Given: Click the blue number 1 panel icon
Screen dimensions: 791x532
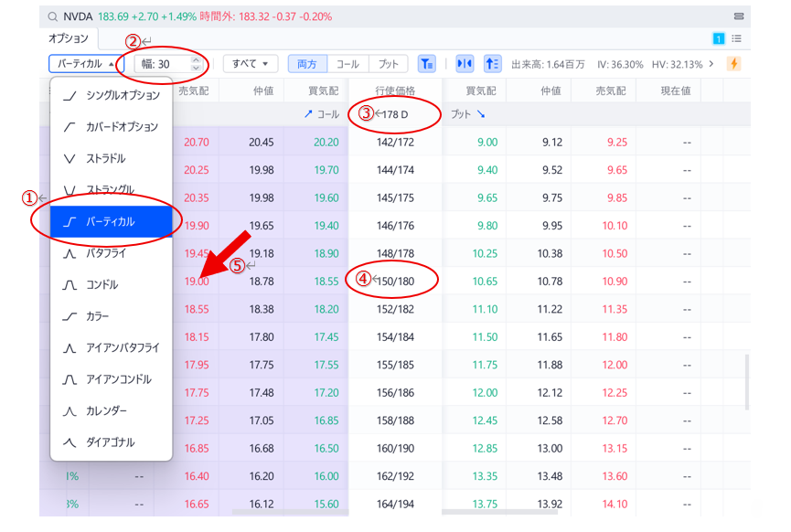Looking at the screenshot, I should pyautogui.click(x=719, y=39).
